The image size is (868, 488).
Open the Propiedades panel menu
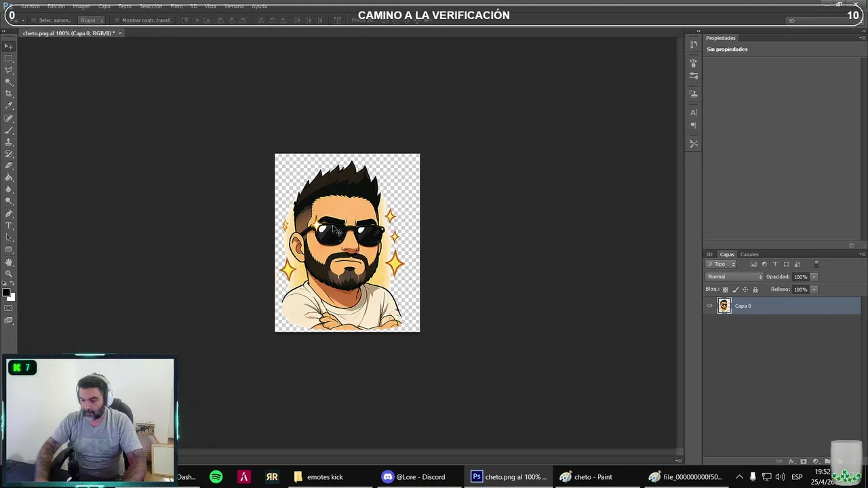862,38
